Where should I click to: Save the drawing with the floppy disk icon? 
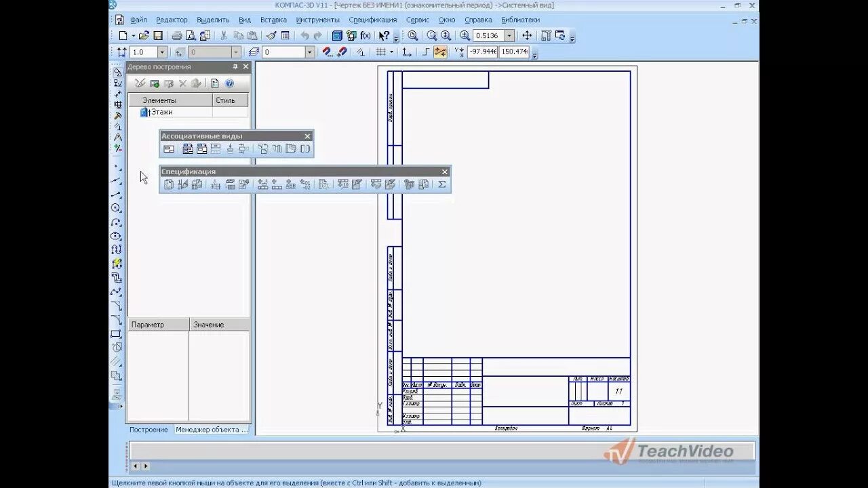click(x=158, y=36)
